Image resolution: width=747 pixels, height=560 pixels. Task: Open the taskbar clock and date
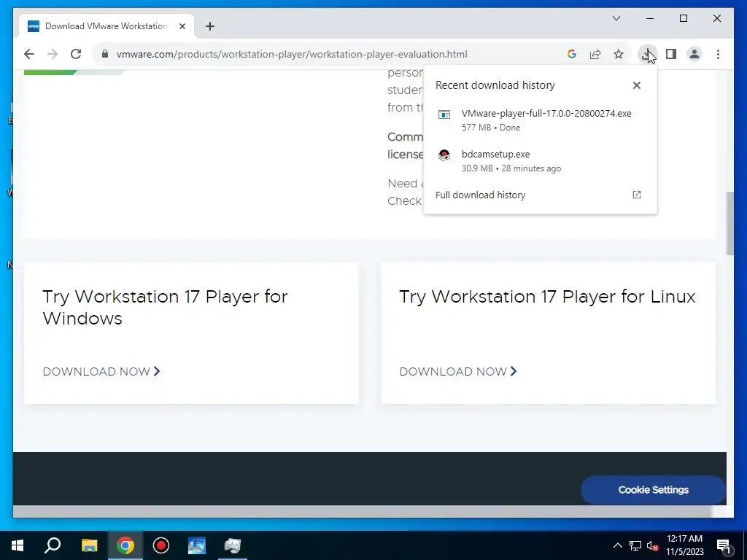point(684,545)
